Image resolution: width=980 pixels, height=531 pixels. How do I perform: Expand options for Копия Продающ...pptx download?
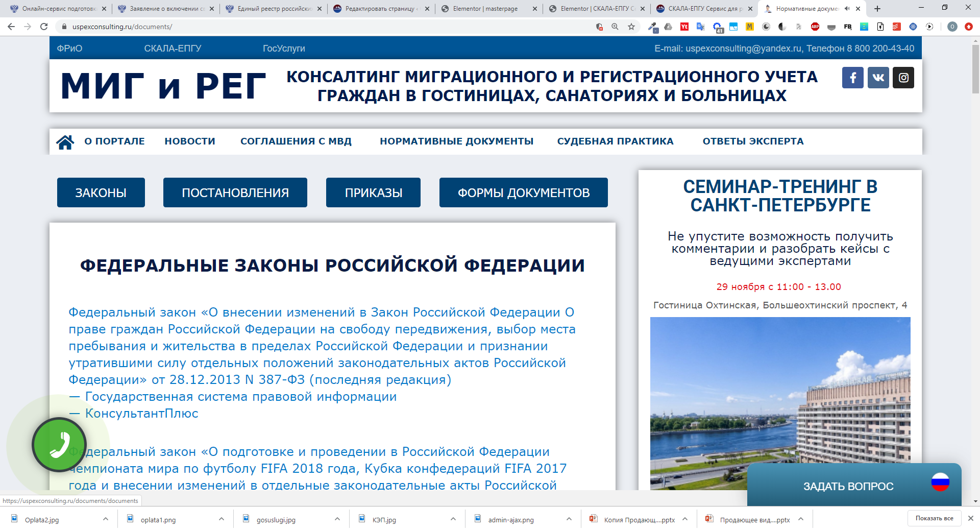click(684, 519)
